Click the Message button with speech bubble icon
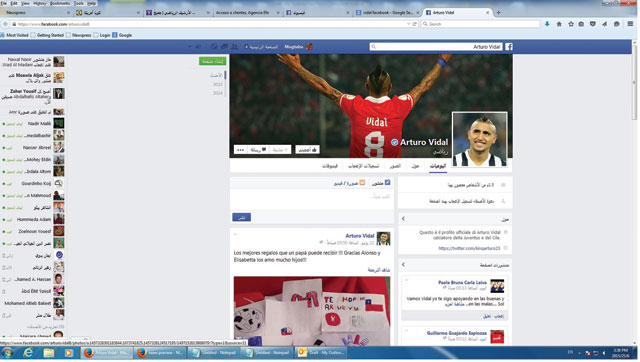Image resolution: width=640 pixels, height=362 pixels. pos(258,150)
